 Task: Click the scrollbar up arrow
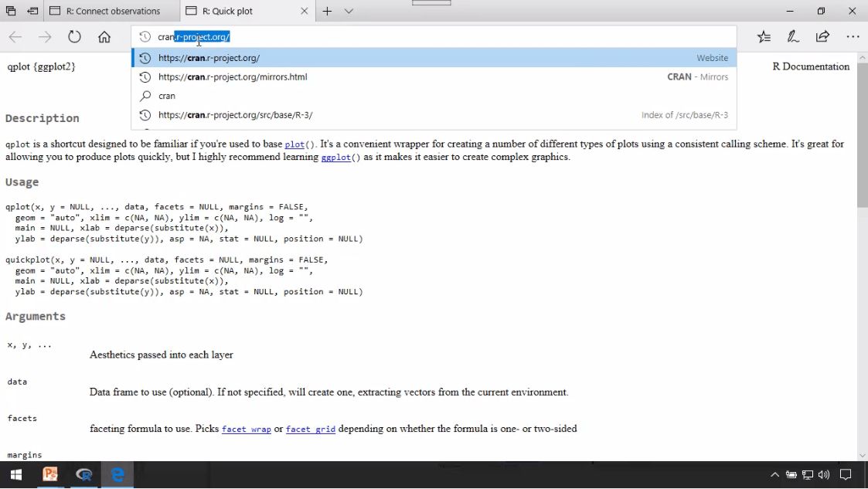(862, 57)
